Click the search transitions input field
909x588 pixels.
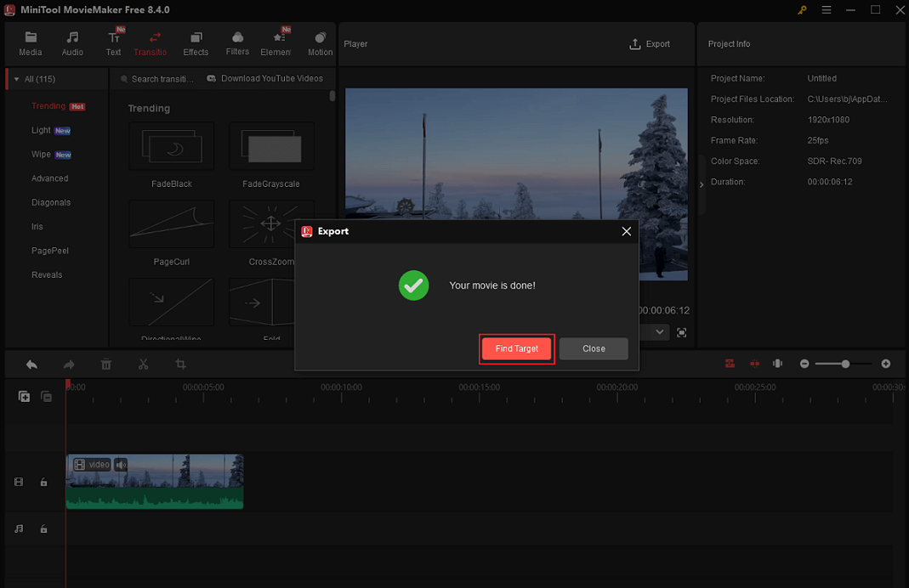[x=162, y=78]
